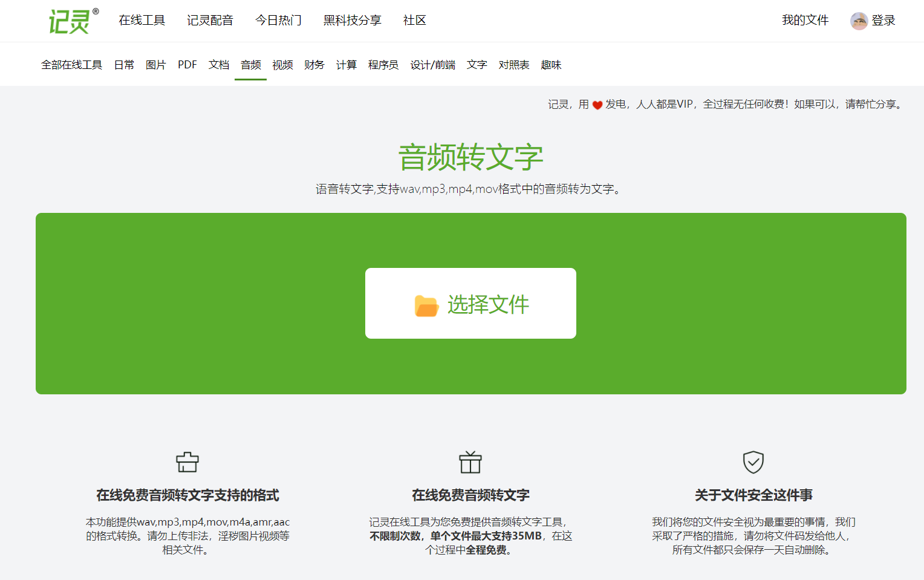
Task: Click the wav,mp3,mp4,mov,m4a,amr,aac format text
Action: click(x=213, y=522)
